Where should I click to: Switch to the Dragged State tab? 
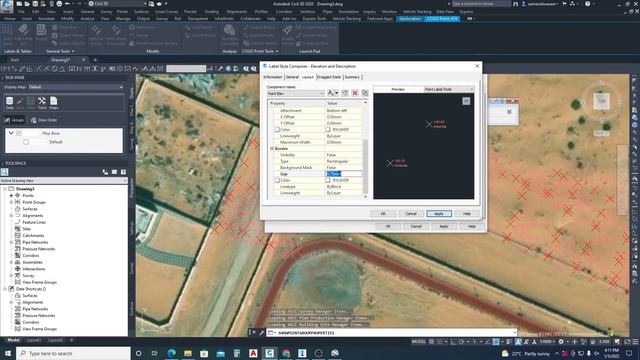coord(329,77)
